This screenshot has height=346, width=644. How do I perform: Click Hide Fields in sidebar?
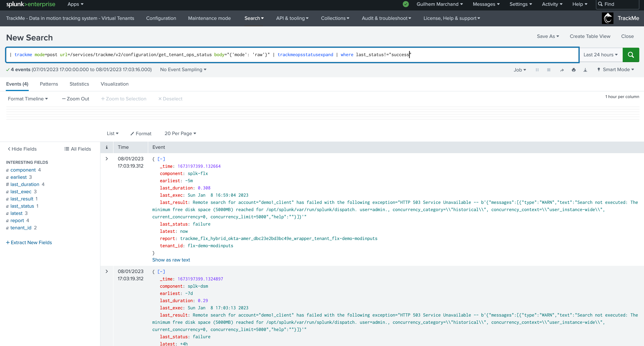pyautogui.click(x=22, y=149)
